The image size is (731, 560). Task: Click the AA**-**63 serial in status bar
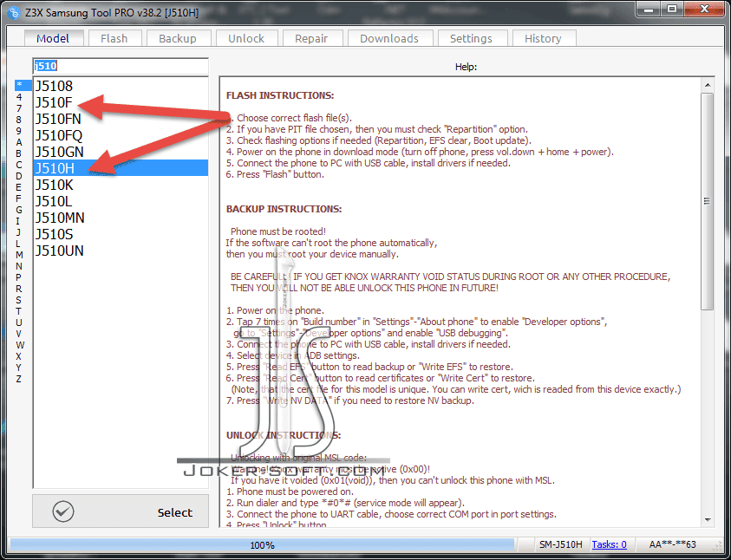pyautogui.click(x=672, y=544)
